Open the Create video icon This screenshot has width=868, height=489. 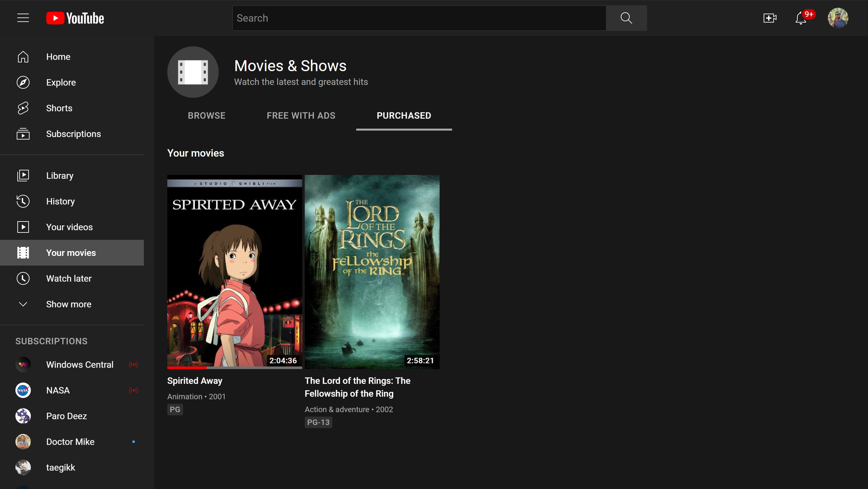[770, 18]
